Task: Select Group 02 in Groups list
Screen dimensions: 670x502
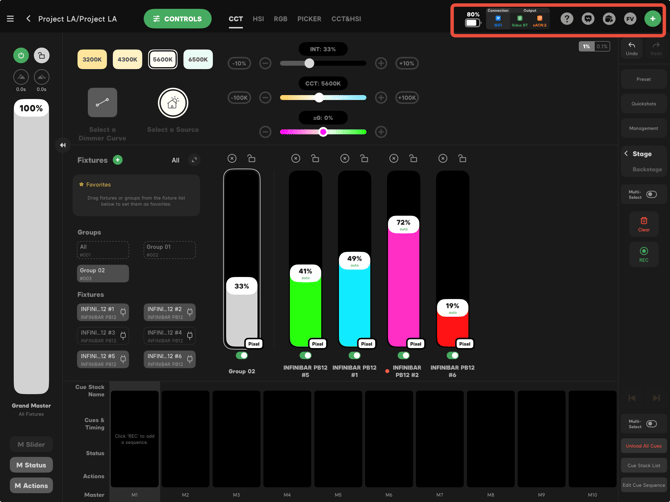Action: coord(103,273)
